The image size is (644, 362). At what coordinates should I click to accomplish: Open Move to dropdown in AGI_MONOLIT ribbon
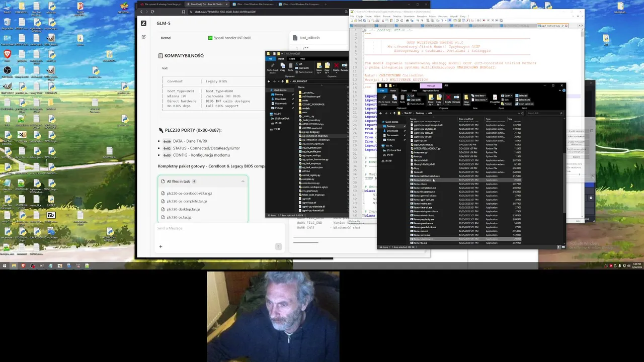pos(319,68)
